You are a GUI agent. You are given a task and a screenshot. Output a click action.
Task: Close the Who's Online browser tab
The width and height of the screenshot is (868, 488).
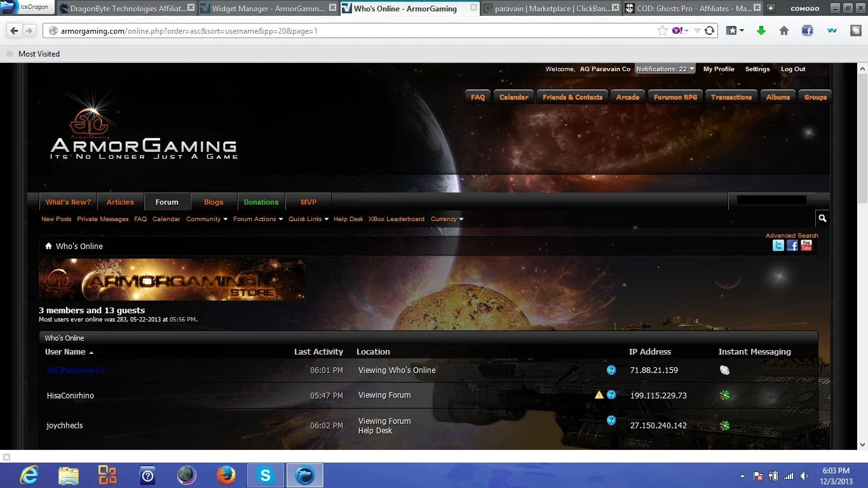pos(473,8)
